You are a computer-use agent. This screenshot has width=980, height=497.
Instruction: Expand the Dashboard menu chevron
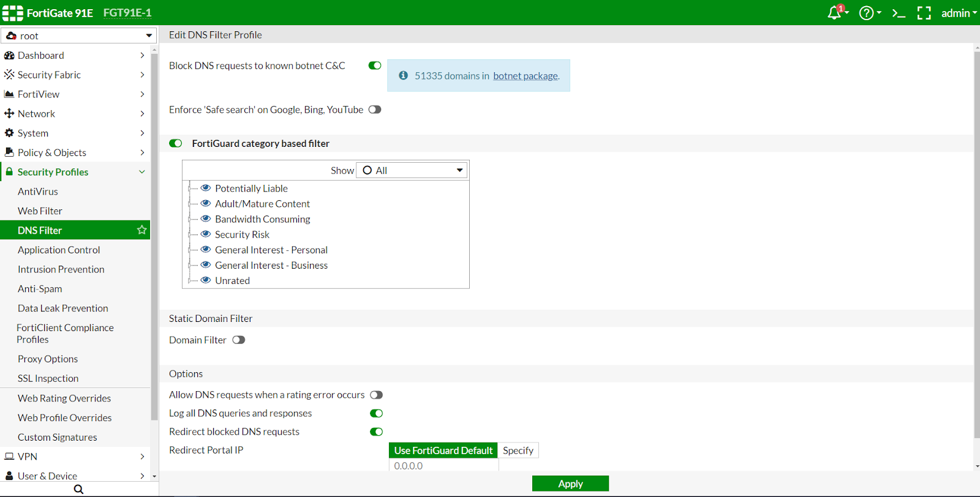142,55
